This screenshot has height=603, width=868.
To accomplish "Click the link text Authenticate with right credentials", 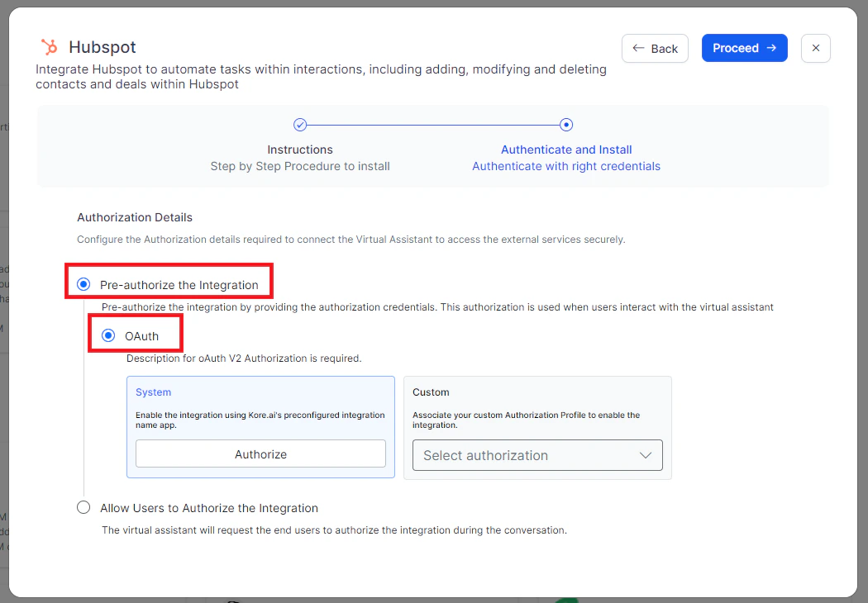I will [x=566, y=166].
